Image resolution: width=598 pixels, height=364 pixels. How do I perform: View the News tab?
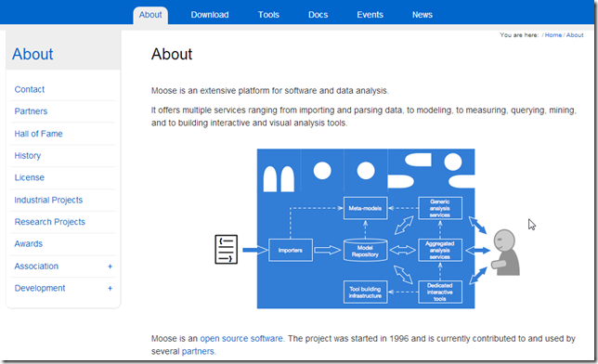pyautogui.click(x=422, y=15)
